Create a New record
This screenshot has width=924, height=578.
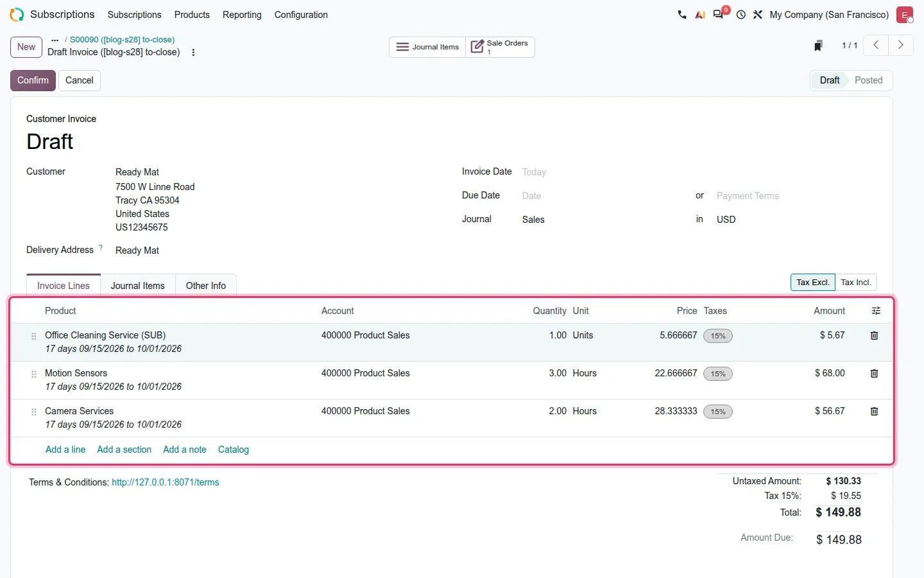pos(26,47)
